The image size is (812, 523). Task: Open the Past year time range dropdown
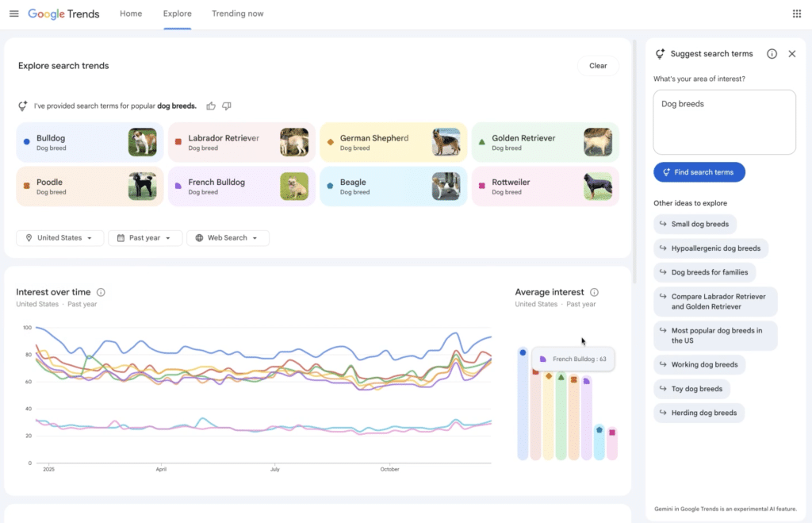[x=145, y=238]
